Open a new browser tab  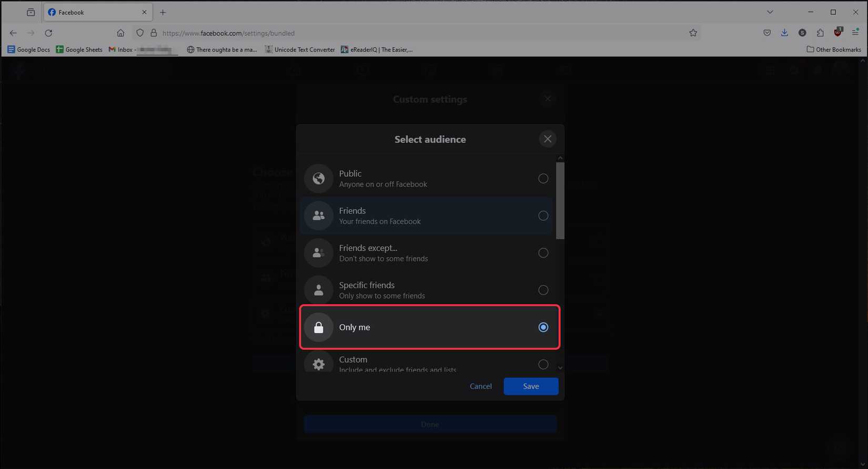pos(163,12)
